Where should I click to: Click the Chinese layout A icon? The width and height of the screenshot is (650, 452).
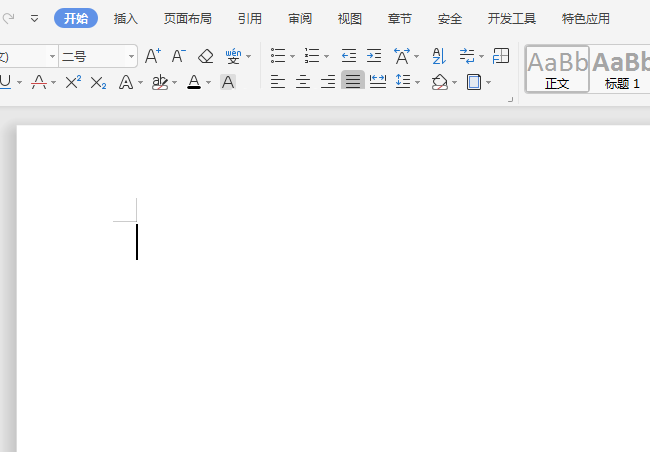click(x=402, y=56)
